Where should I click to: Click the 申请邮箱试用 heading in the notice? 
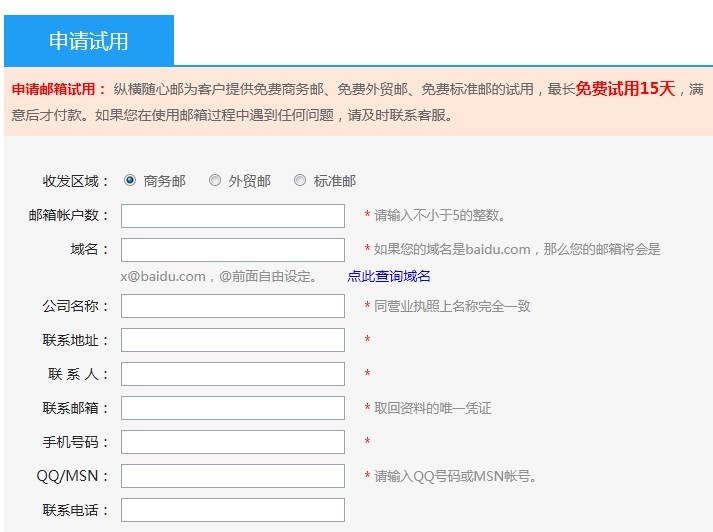59,89
